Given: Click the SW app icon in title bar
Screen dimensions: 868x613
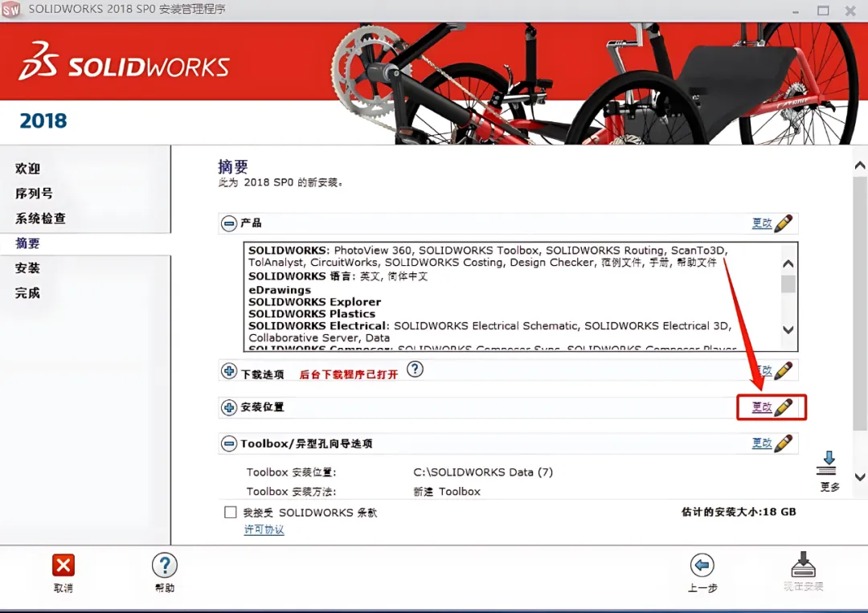Looking at the screenshot, I should (11, 10).
